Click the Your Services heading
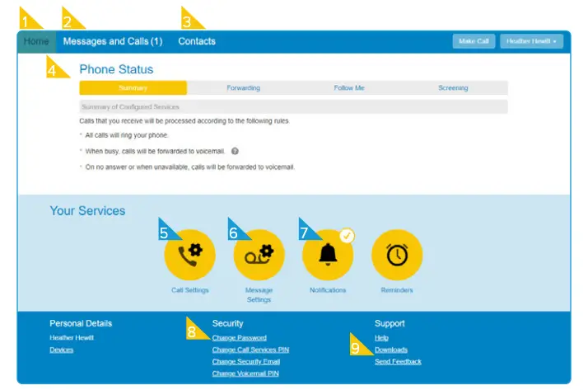This screenshot has width=588, height=390. (x=88, y=211)
